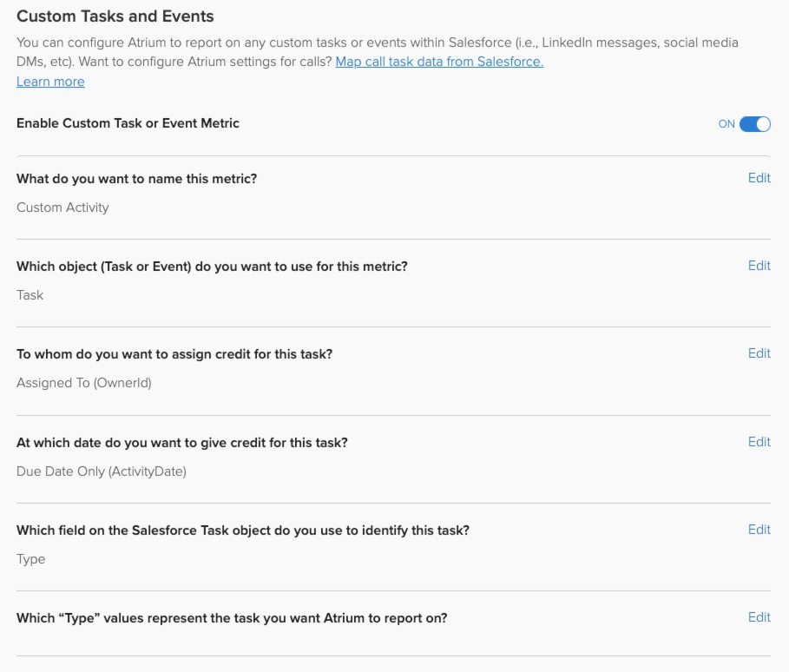Click the Assigned To (OwnerId) value
Image resolution: width=789 pixels, height=672 pixels.
(x=84, y=383)
